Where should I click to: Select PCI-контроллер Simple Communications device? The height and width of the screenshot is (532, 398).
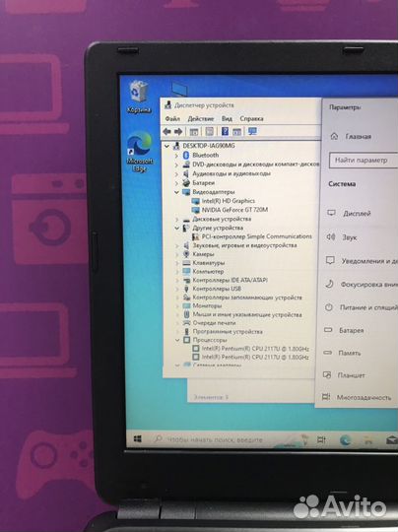pos(256,236)
